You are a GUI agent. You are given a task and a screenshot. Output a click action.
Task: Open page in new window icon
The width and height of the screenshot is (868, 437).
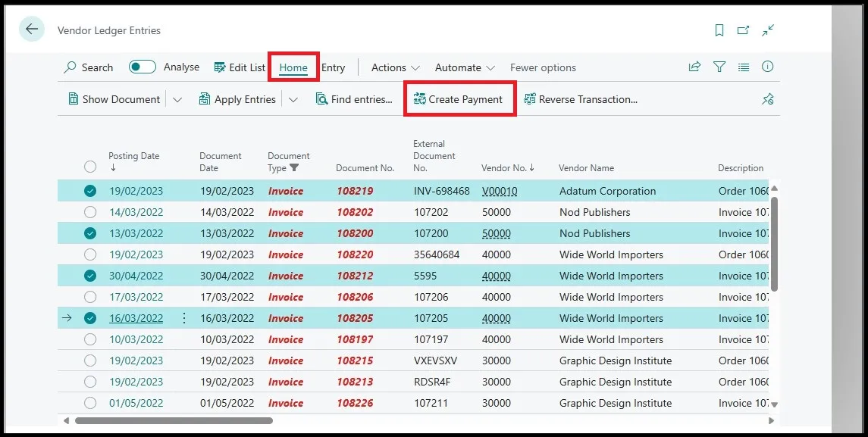pyautogui.click(x=744, y=30)
